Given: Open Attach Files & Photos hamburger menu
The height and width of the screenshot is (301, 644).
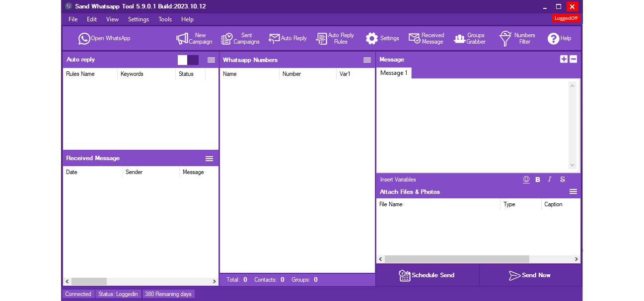Looking at the screenshot, I should [573, 191].
